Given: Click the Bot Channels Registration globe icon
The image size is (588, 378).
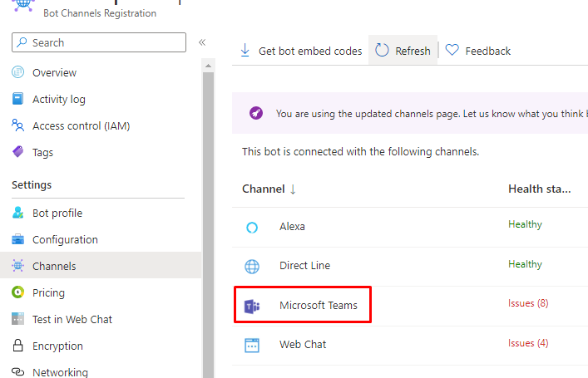Looking at the screenshot, I should pos(23,6).
